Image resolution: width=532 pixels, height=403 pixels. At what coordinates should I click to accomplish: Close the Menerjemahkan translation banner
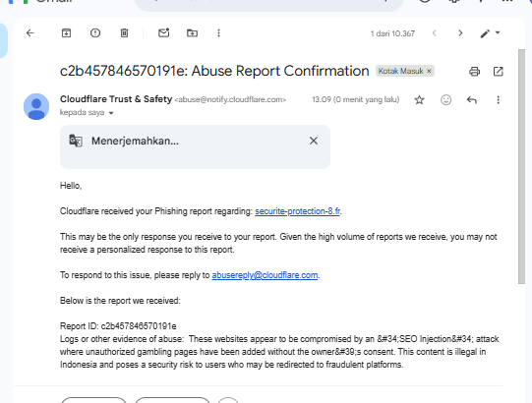(x=314, y=141)
